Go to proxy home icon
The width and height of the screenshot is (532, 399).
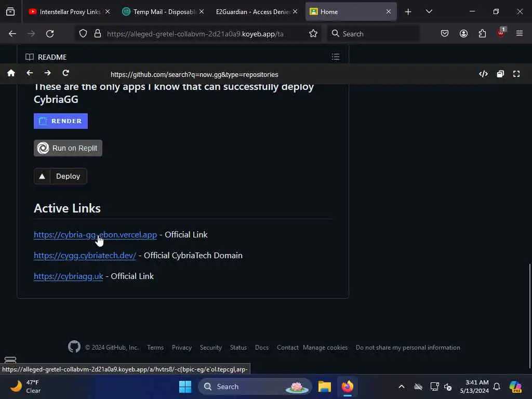pos(11,73)
